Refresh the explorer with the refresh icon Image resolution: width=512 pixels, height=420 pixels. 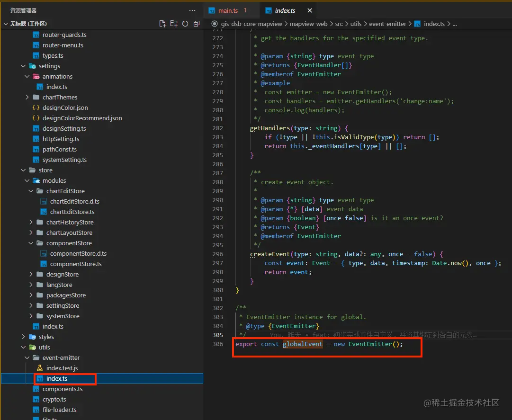tap(185, 24)
